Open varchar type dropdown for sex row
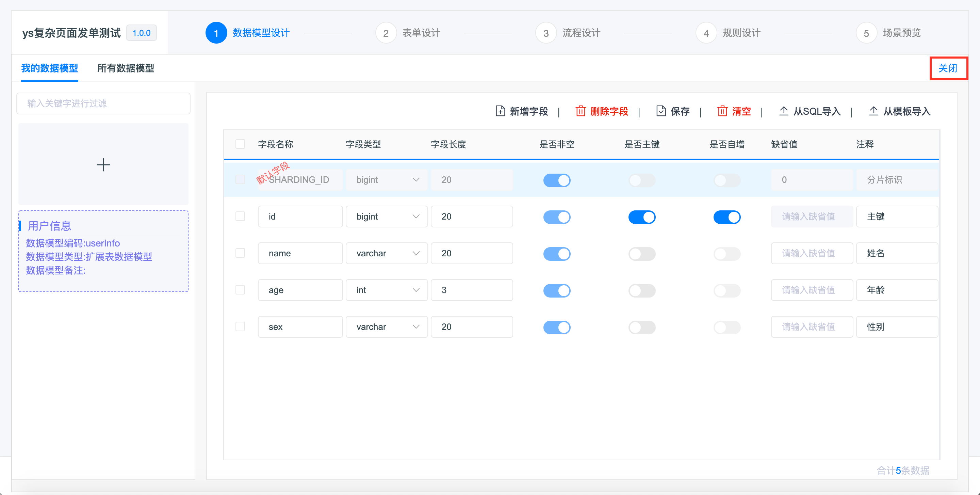Screen dimensions: 980x495 click(387, 326)
